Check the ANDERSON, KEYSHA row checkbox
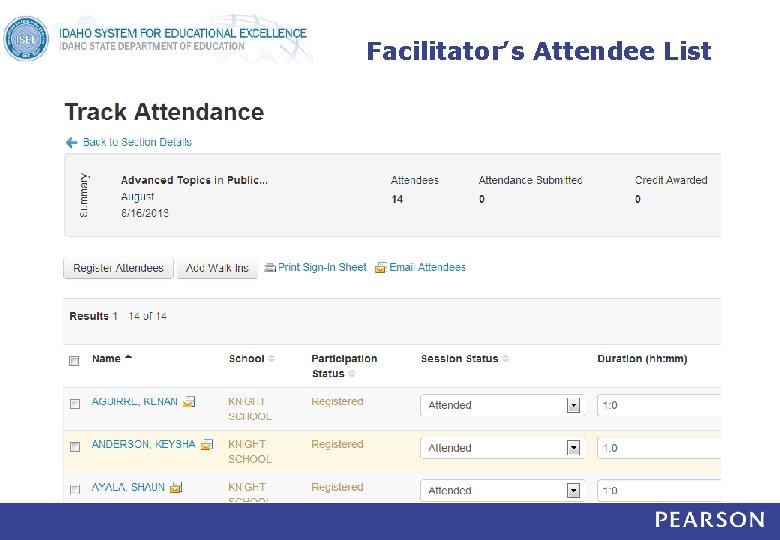The image size is (780, 540). point(75,447)
